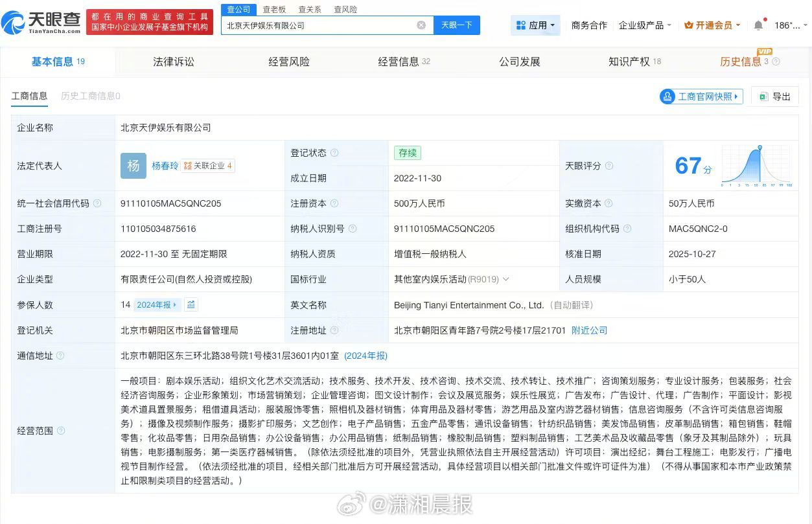Open the 经营信息 tab

click(x=404, y=62)
